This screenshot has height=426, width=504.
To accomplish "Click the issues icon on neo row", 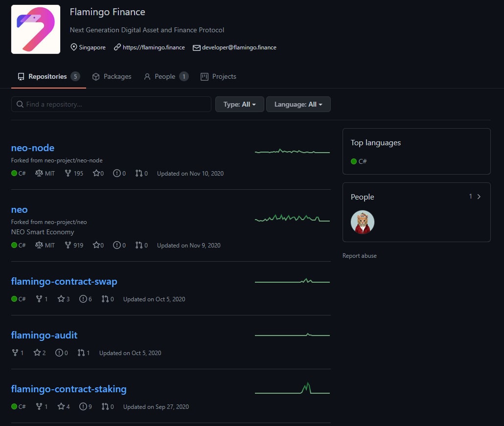I will 116,245.
